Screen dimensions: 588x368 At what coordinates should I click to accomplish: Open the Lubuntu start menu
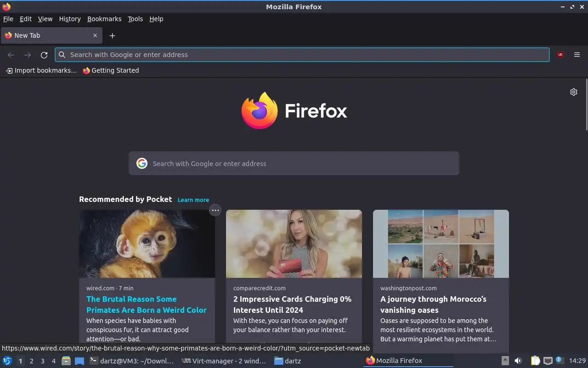click(7, 361)
